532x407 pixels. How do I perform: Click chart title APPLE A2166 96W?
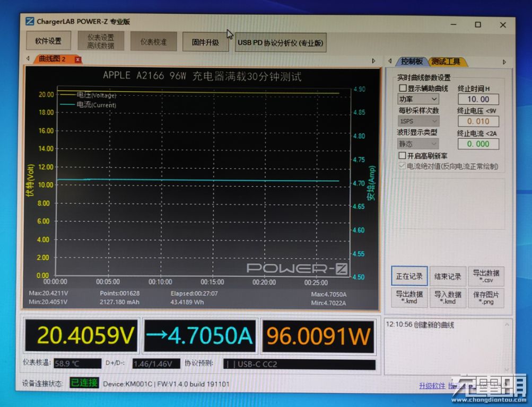[202, 76]
